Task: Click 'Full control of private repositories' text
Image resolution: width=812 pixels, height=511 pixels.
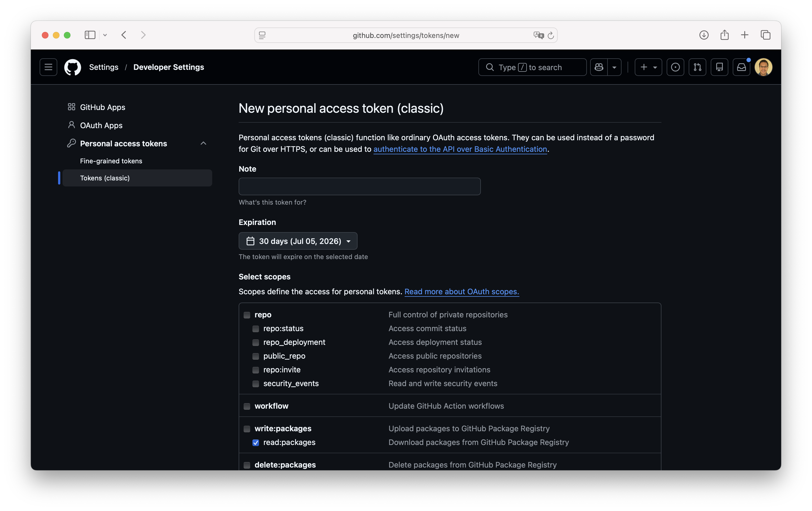Action: (448, 315)
